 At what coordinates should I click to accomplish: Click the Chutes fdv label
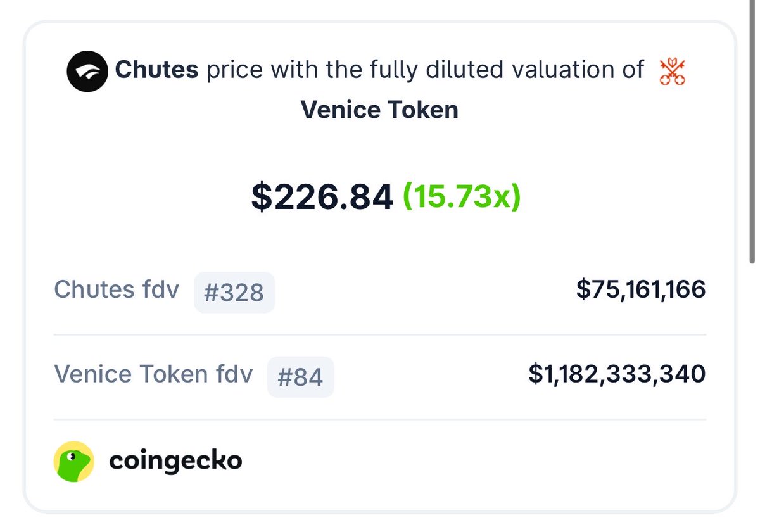pyautogui.click(x=117, y=289)
